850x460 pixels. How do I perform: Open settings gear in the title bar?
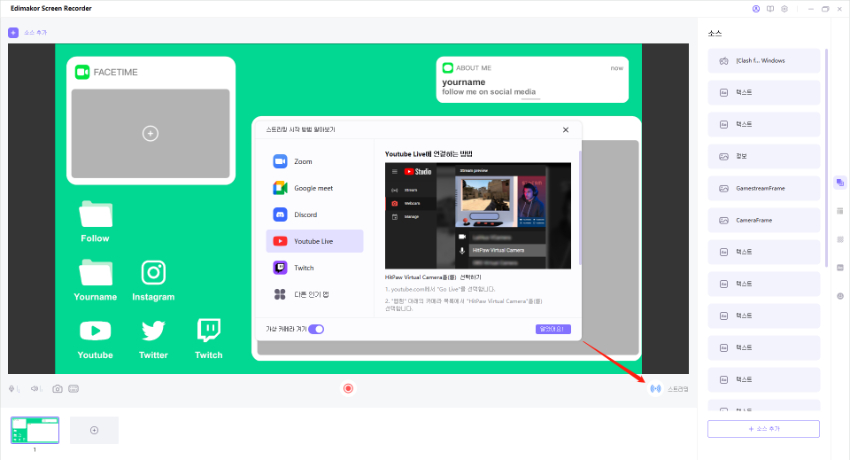(x=784, y=8)
